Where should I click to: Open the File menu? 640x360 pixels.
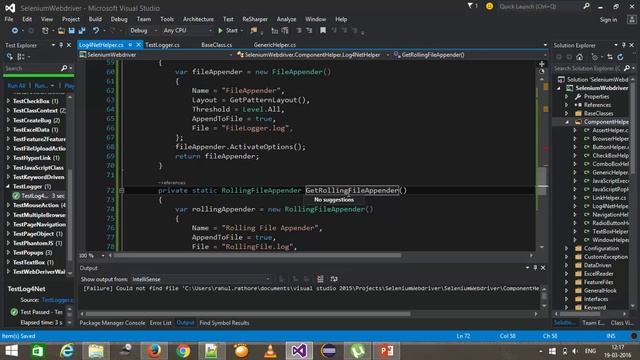point(9,19)
